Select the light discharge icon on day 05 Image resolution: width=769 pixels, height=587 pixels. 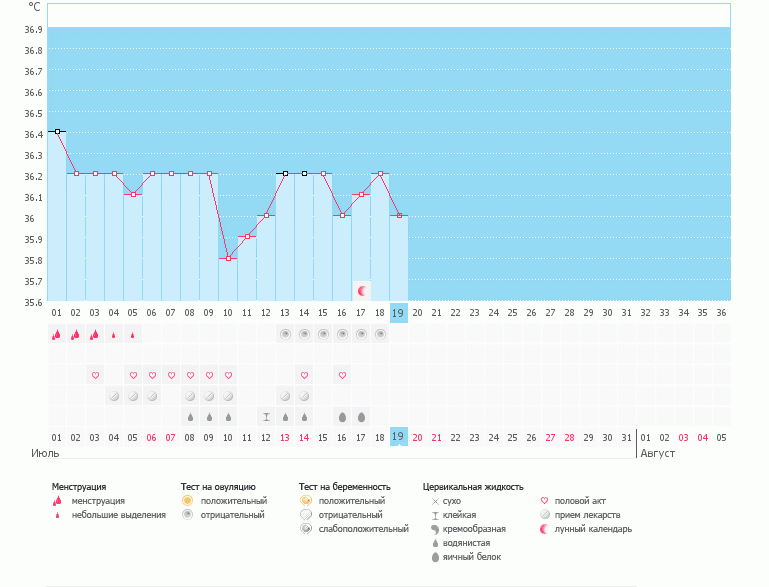133,335
